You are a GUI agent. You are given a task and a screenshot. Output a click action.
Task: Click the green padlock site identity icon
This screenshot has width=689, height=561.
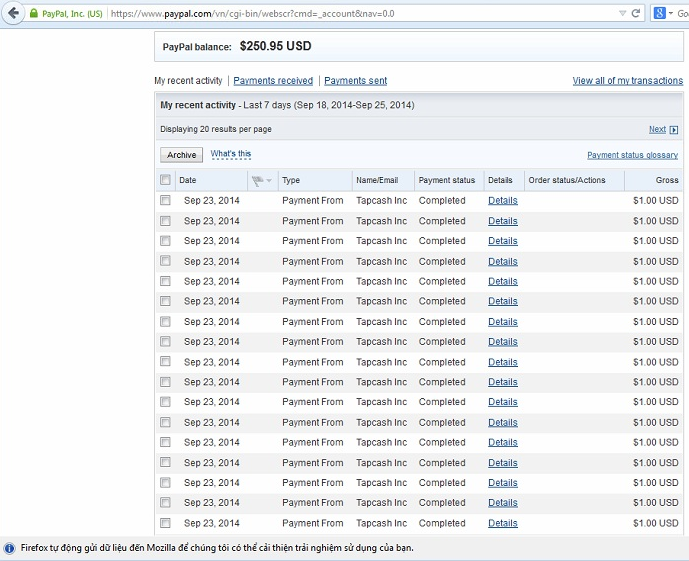click(33, 14)
